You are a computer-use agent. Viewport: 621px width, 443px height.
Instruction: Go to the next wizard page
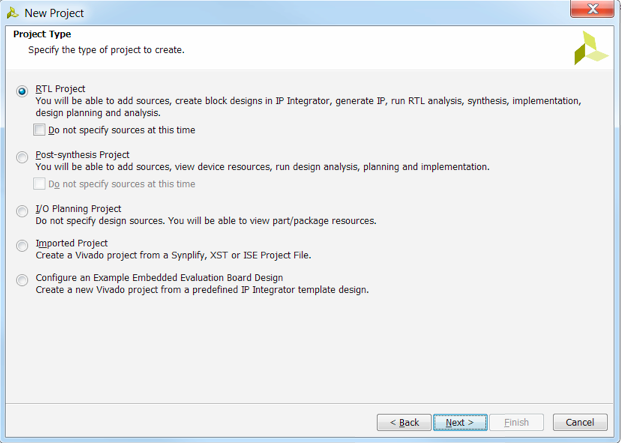(460, 422)
